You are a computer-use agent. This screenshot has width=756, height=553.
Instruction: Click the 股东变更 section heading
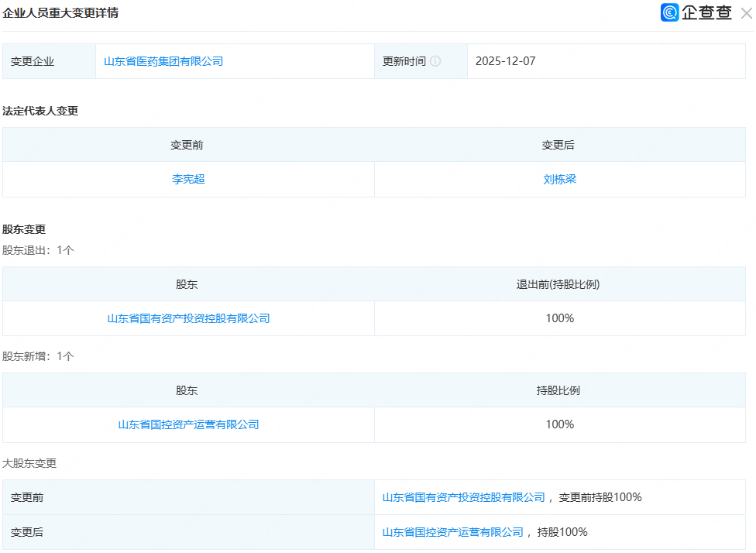[x=24, y=229]
